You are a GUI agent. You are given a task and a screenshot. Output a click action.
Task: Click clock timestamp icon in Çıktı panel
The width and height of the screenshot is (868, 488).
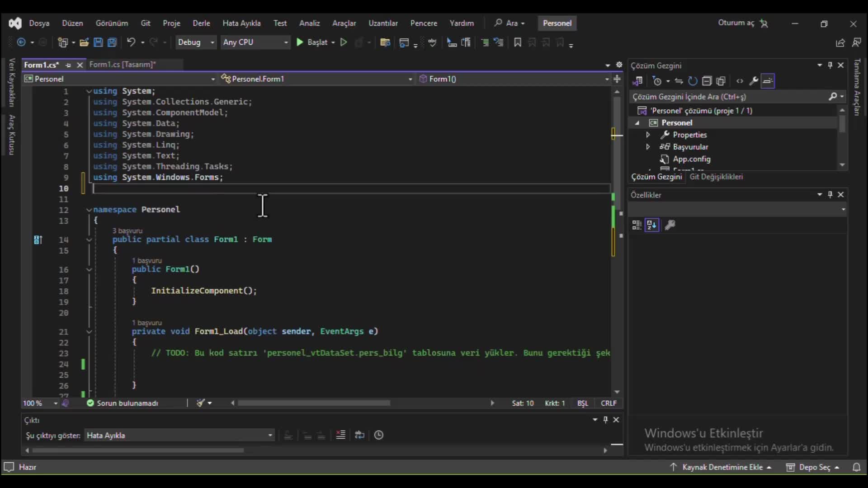tap(379, 435)
